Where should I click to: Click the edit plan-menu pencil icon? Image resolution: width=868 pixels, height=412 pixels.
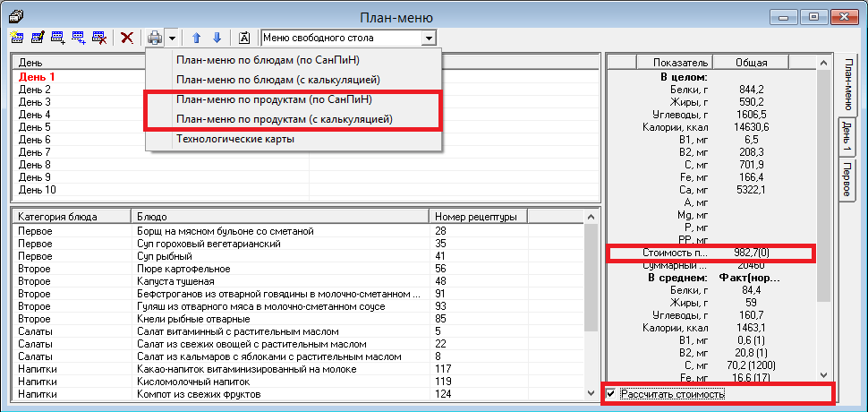[38, 38]
